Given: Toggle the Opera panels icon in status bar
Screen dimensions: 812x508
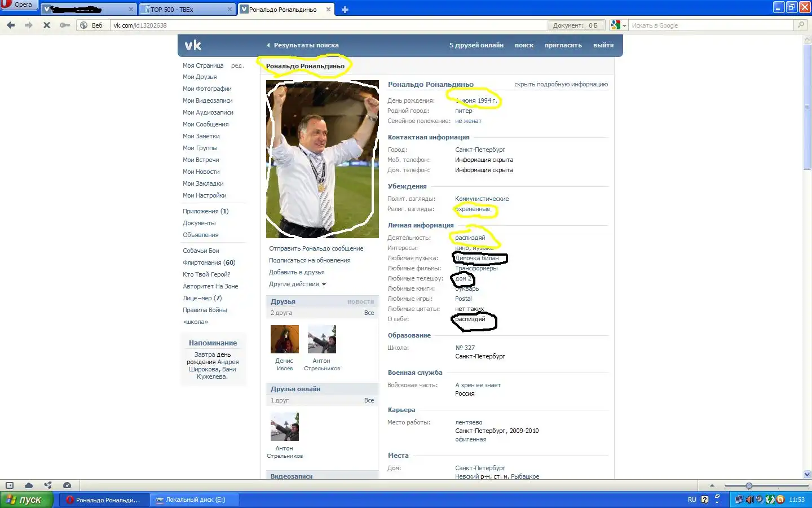Looking at the screenshot, I should pos(10,485).
